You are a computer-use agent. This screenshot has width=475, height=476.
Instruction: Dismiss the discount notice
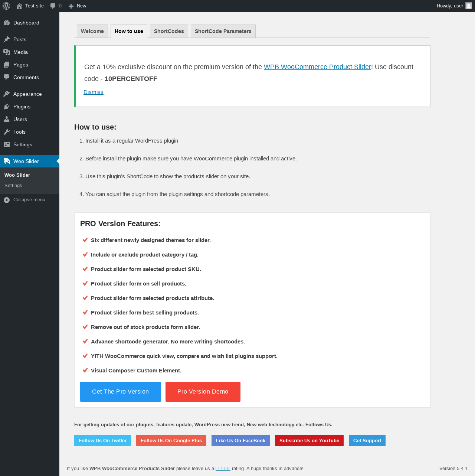[94, 92]
